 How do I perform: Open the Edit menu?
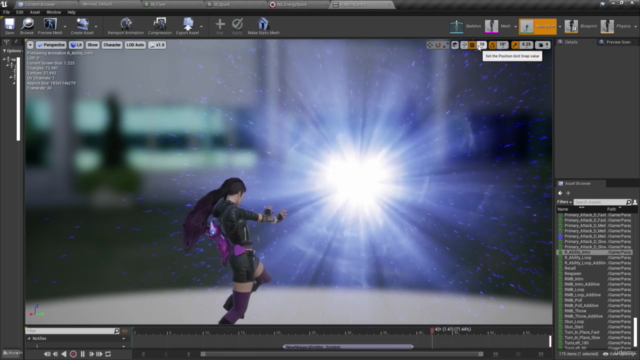(x=20, y=12)
